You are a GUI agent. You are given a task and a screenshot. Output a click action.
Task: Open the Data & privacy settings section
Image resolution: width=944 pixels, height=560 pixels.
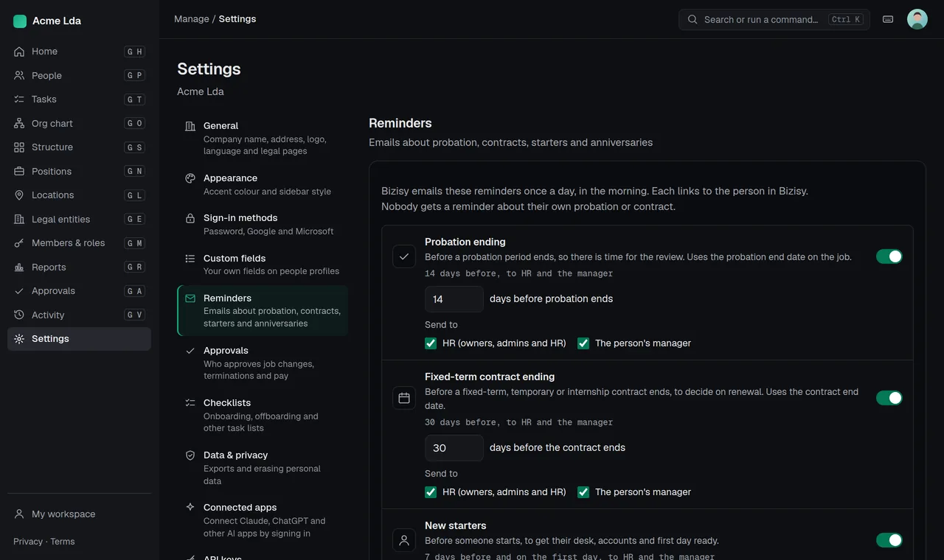coord(263,467)
